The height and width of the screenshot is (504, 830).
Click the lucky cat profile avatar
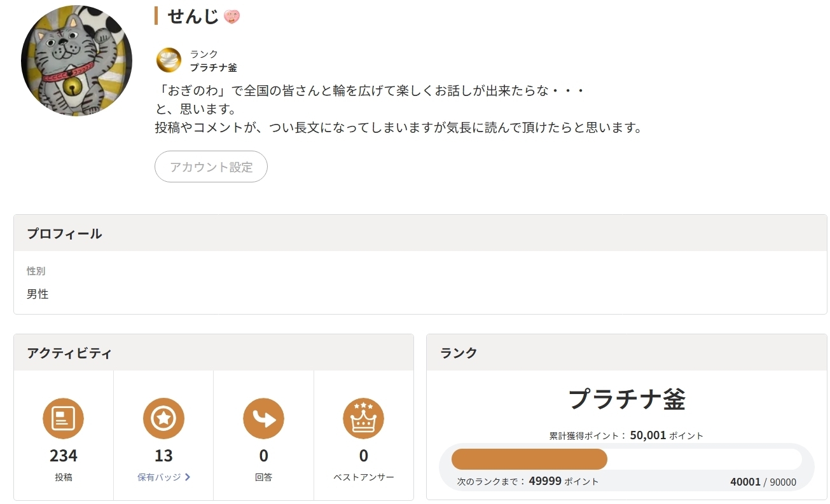click(76, 61)
